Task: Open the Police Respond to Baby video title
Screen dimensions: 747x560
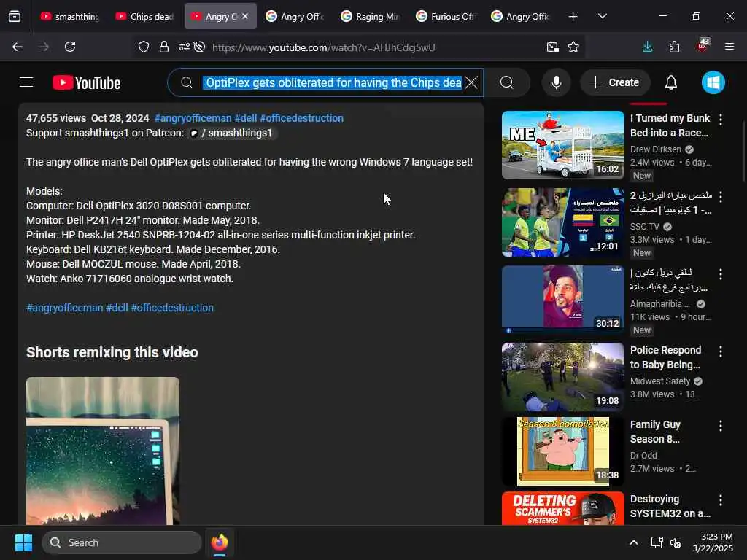Action: click(x=665, y=357)
